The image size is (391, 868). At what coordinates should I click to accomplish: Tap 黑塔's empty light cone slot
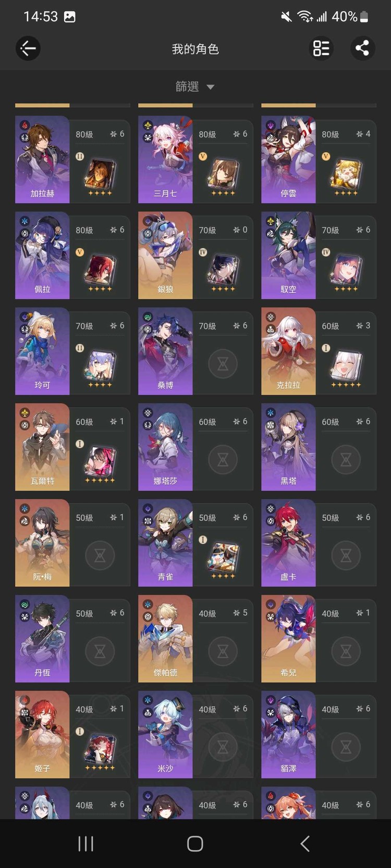point(346,459)
